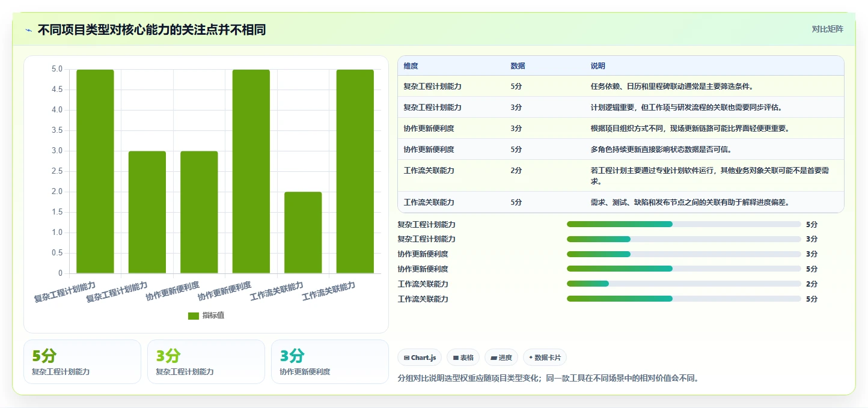Click the Chart.js chip
Viewport: 868px width, 408px height.
click(x=420, y=358)
